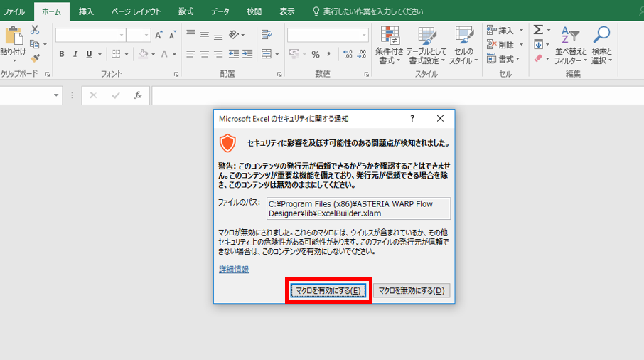Align text right

(218, 54)
